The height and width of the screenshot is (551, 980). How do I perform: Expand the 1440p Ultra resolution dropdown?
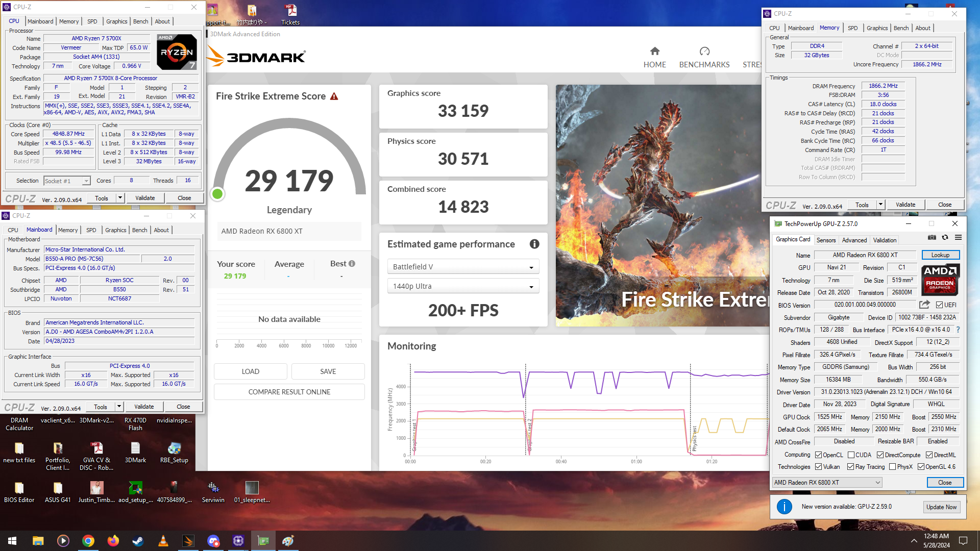point(463,286)
